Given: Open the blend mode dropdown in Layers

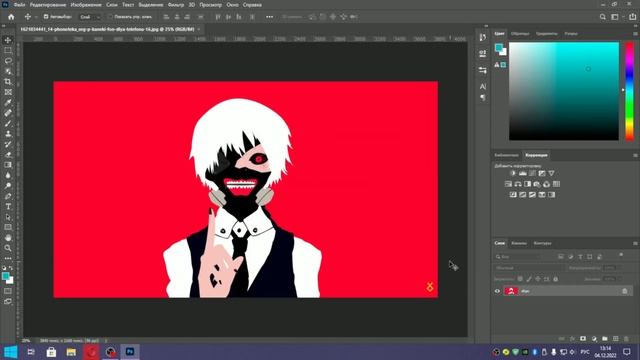Looking at the screenshot, I should point(528,268).
